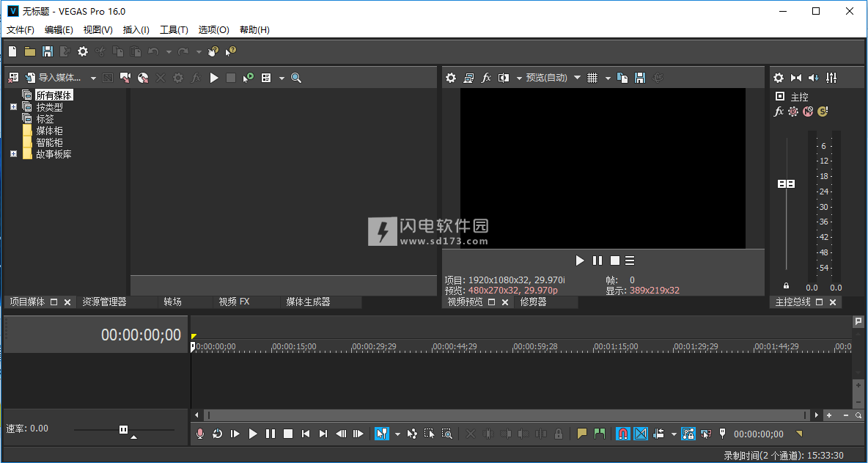Open the auto ripple mode dropdown
Image resolution: width=868 pixels, height=463 pixels.
pyautogui.click(x=674, y=434)
